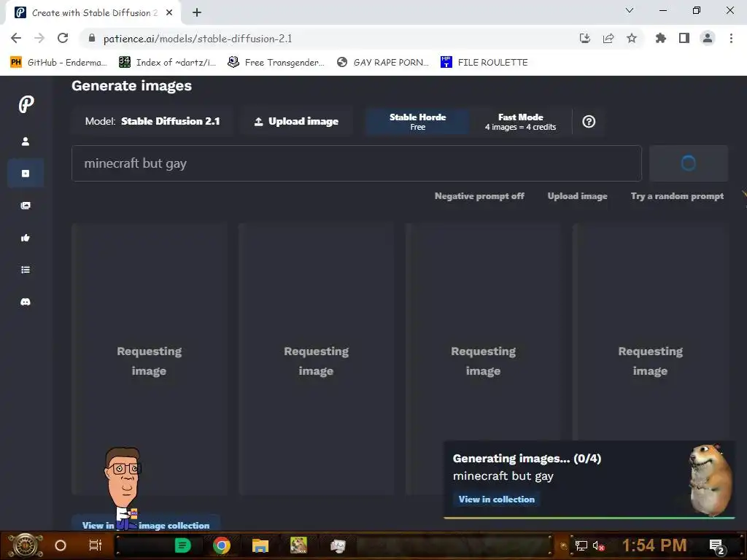
Task: Click the loading generate button
Action: (x=689, y=163)
